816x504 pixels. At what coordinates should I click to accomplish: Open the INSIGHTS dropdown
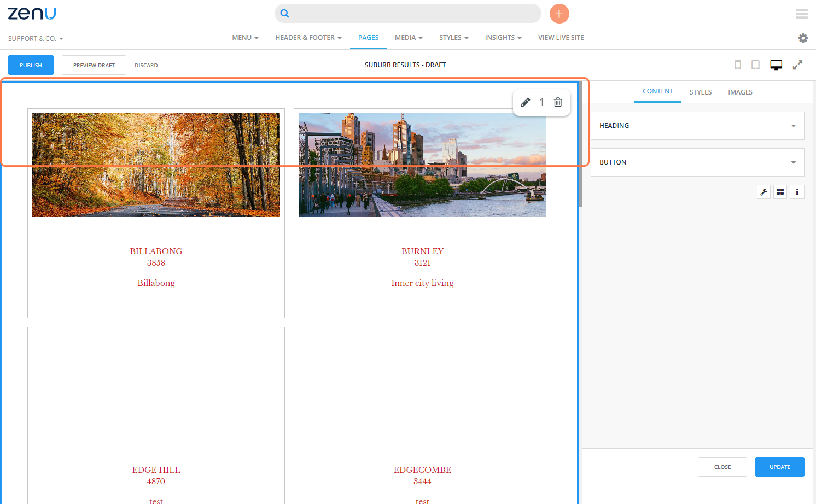503,38
